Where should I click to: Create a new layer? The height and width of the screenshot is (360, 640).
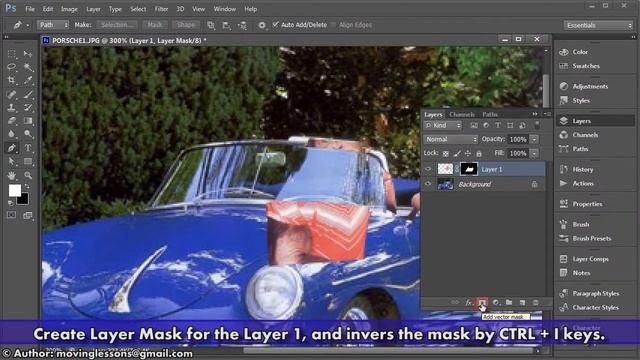[x=522, y=302]
